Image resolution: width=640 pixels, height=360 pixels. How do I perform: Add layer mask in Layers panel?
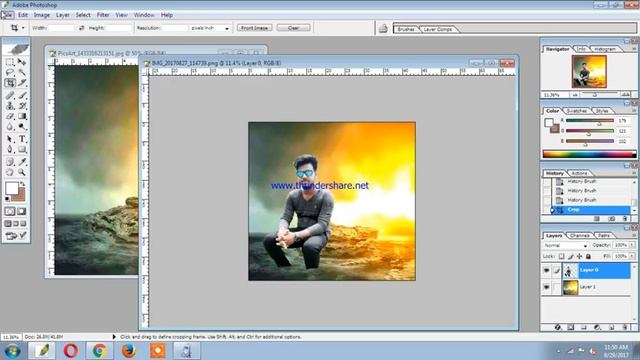coord(571,327)
